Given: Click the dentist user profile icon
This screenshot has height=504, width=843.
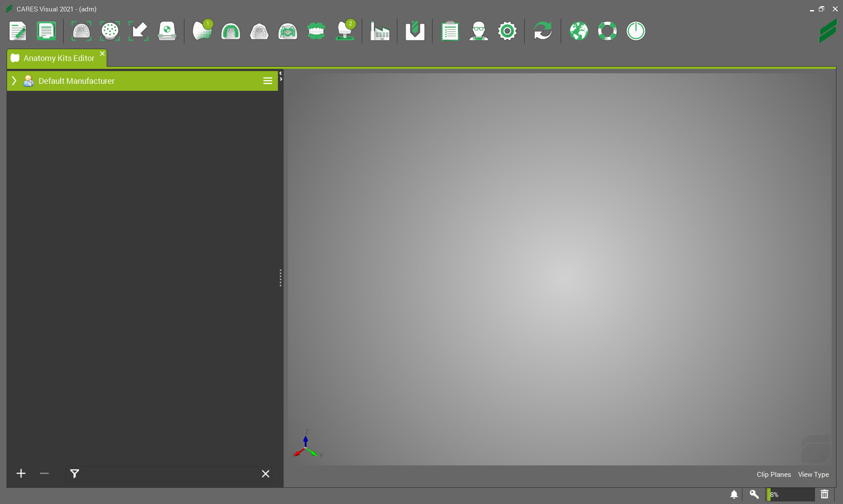Looking at the screenshot, I should coord(479,31).
